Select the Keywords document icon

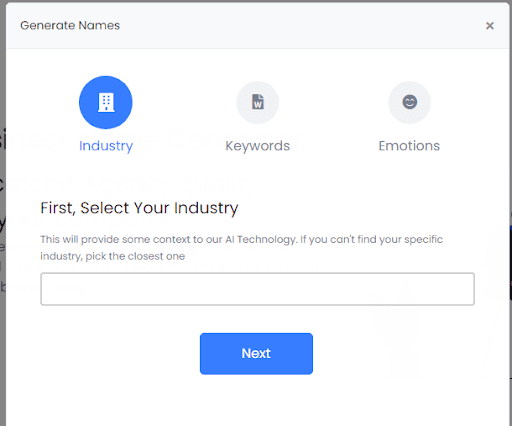[x=258, y=102]
